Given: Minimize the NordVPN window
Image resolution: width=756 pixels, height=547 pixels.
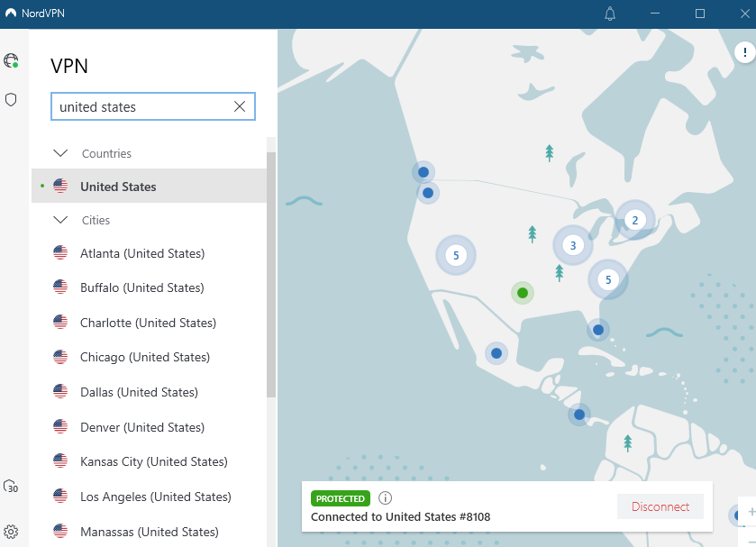Looking at the screenshot, I should pyautogui.click(x=655, y=14).
